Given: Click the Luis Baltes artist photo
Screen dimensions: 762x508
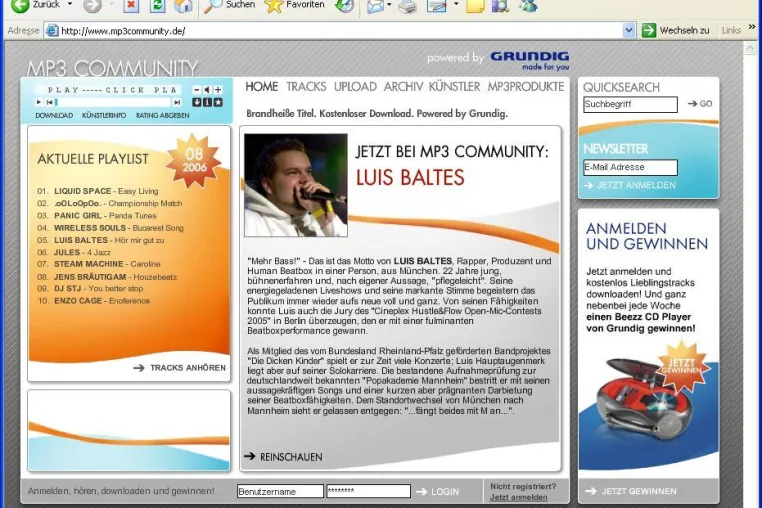Looking at the screenshot, I should 296,185.
